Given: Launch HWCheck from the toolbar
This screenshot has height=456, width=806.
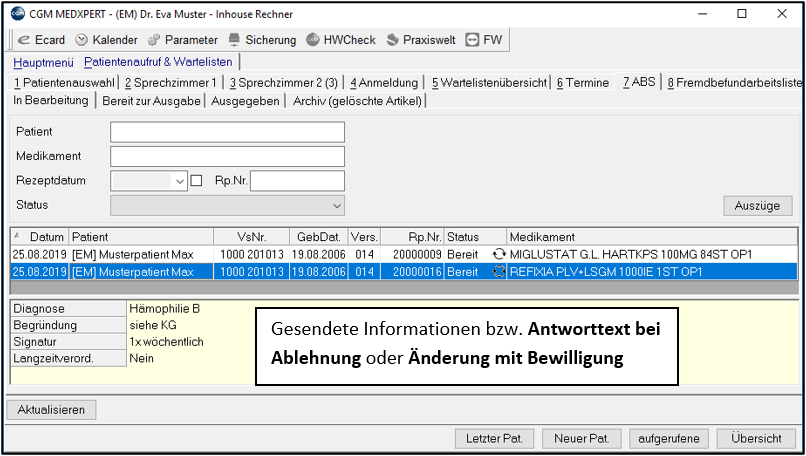Looking at the screenshot, I should 341,40.
